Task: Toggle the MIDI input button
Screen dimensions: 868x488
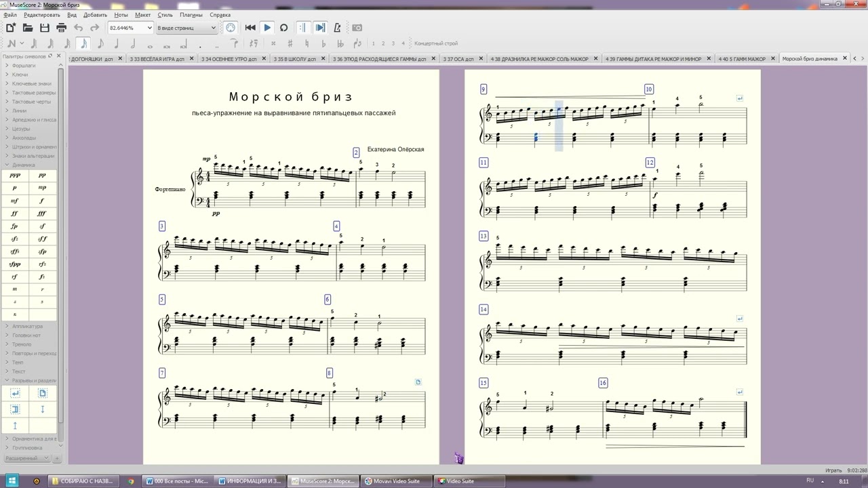Action: 231,28
